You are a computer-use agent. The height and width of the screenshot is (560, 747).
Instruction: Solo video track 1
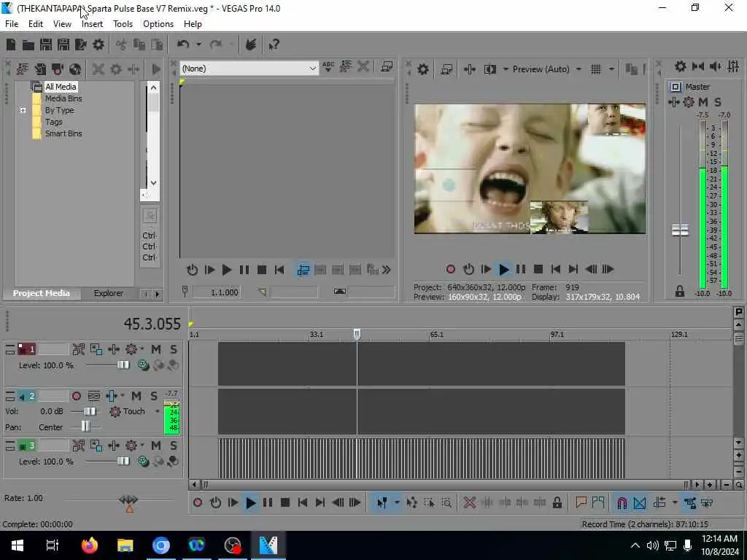tap(174, 349)
